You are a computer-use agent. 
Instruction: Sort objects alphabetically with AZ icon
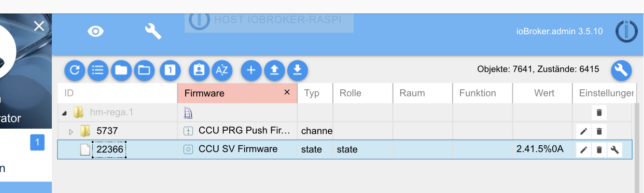pyautogui.click(x=222, y=70)
